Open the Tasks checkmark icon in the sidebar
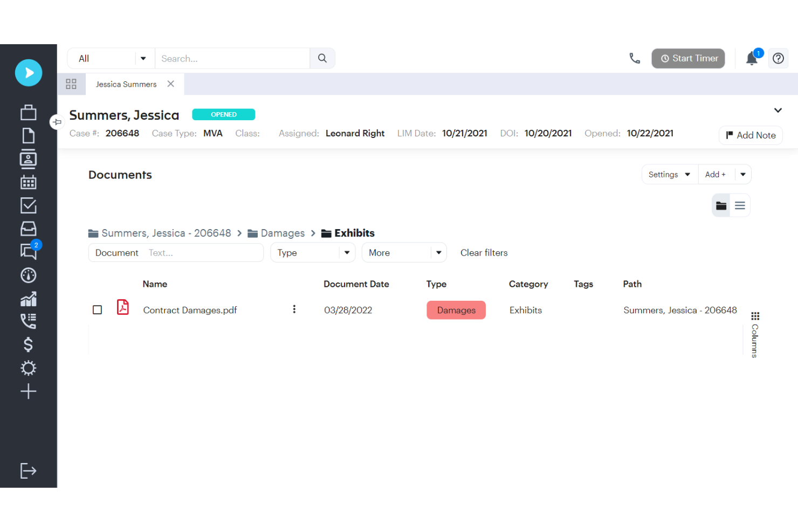798x532 pixels. (x=29, y=205)
